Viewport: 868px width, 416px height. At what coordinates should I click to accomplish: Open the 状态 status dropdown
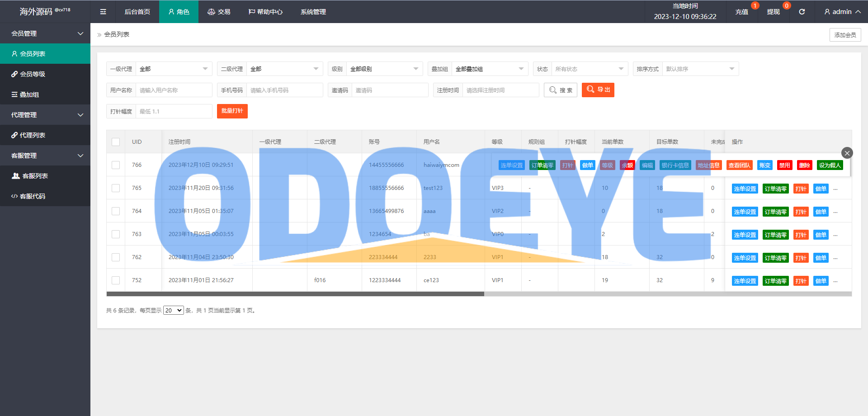click(590, 69)
